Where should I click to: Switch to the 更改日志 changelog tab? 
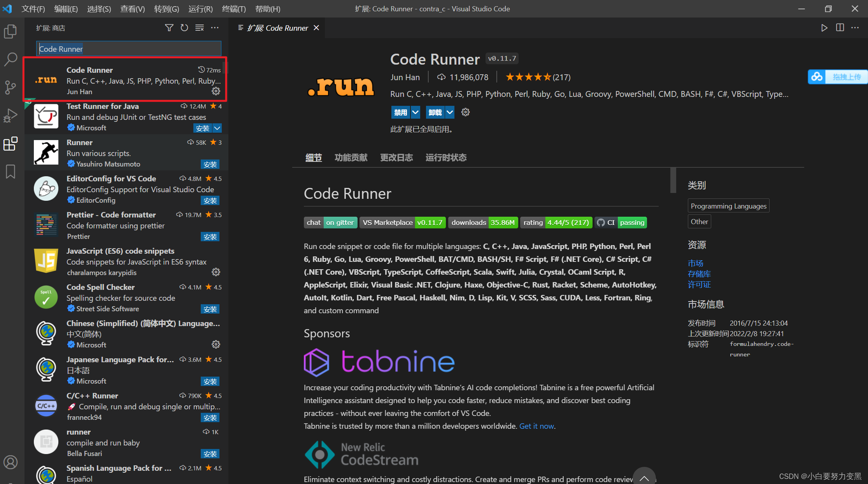pyautogui.click(x=396, y=158)
